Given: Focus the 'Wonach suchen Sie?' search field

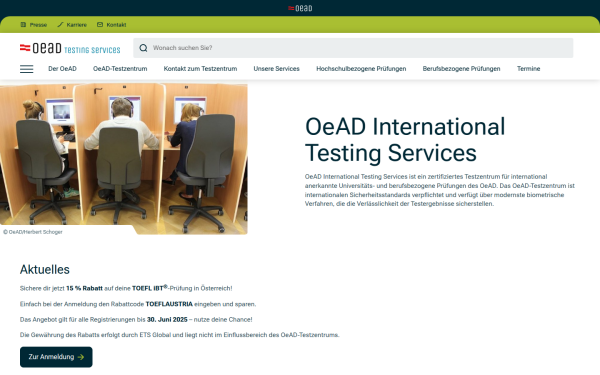Looking at the screenshot, I should [353, 48].
